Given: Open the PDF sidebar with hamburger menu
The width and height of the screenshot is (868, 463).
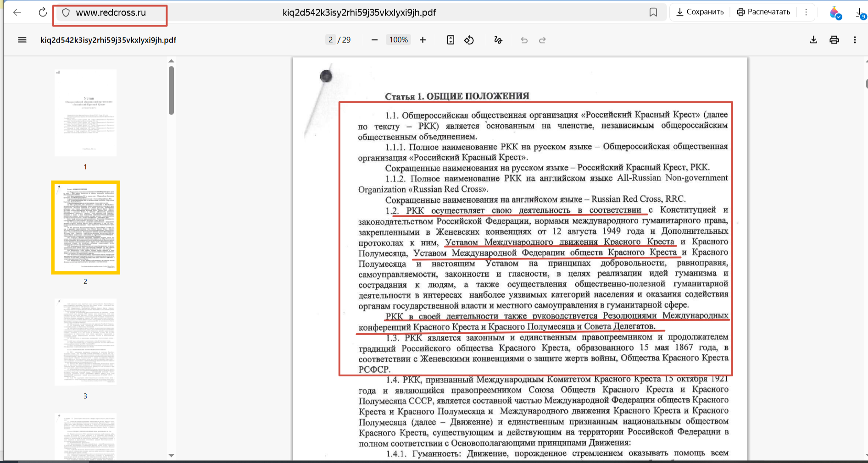Looking at the screenshot, I should pyautogui.click(x=22, y=40).
